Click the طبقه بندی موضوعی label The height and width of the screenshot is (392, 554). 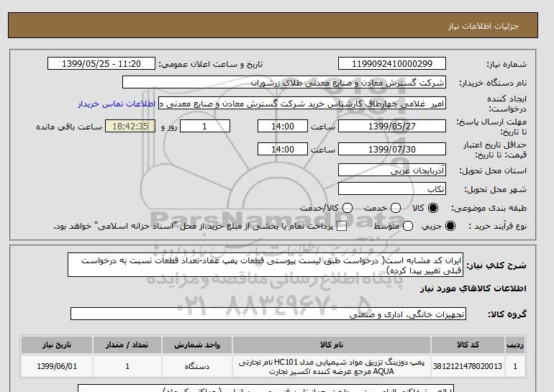(489, 209)
